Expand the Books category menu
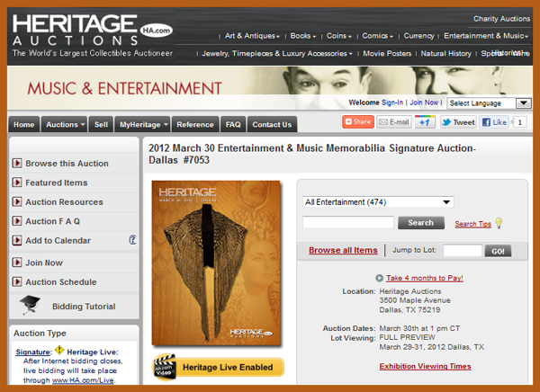 (x=303, y=36)
